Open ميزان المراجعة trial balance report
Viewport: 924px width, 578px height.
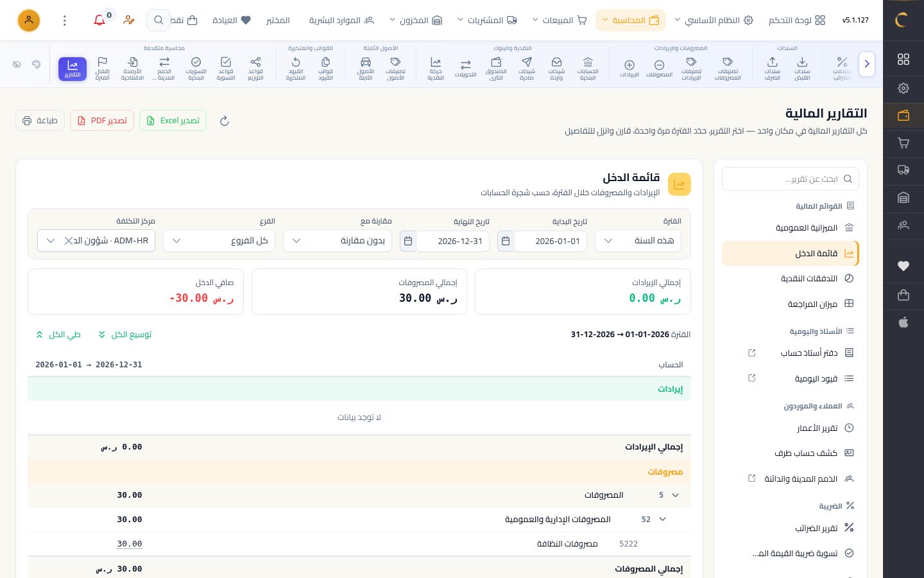[791, 304]
